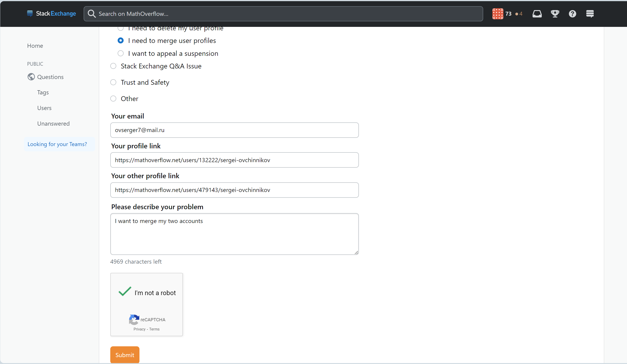Image resolution: width=627 pixels, height=364 pixels.
Task: Click the help circle question mark icon
Action: [x=573, y=14]
